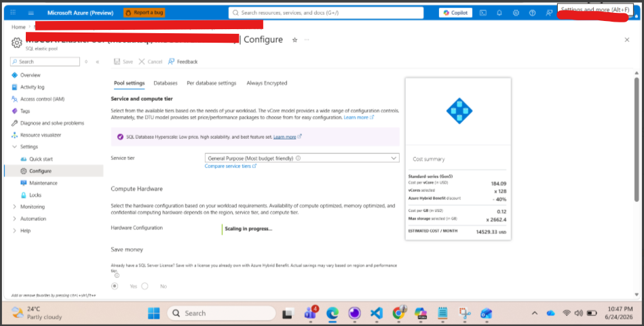This screenshot has height=326, width=644.
Task: Select Configure under Settings
Action: pyautogui.click(x=40, y=171)
